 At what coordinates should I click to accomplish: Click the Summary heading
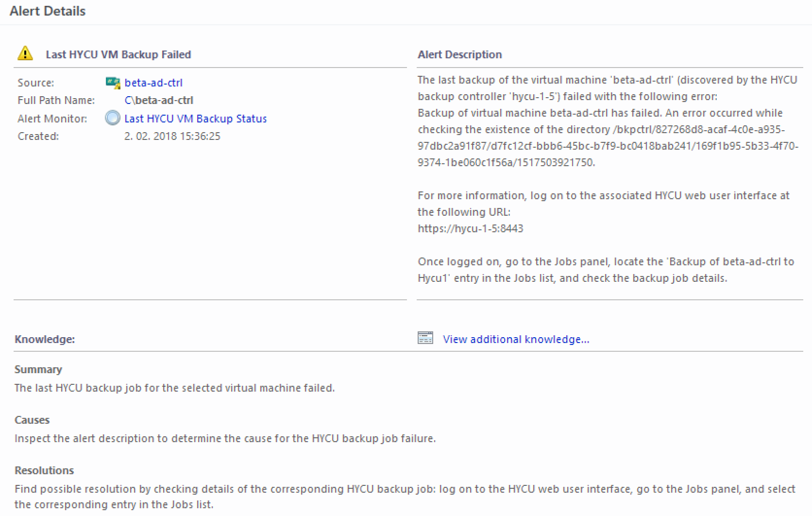(38, 369)
